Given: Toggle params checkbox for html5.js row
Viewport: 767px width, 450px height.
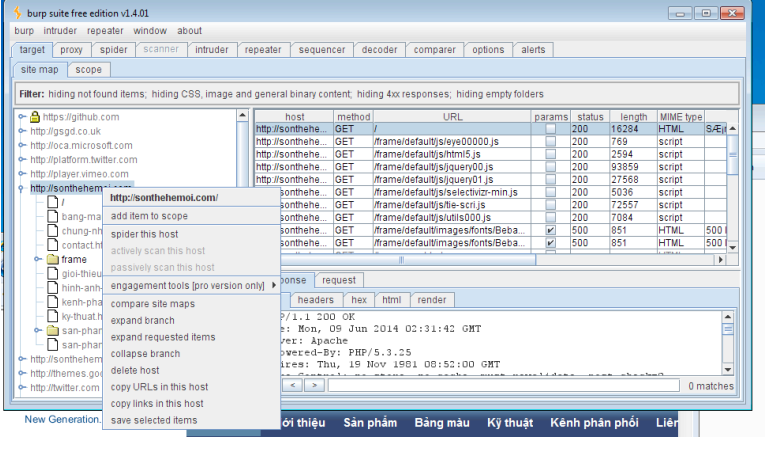Looking at the screenshot, I should (x=551, y=154).
